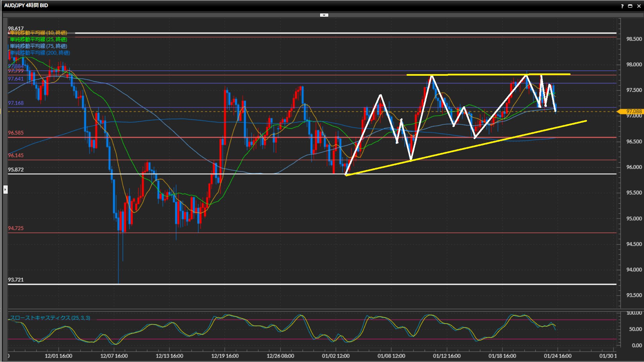Click the red horizontal line labeled 94.725
The height and width of the screenshot is (362, 644).
coord(302,233)
